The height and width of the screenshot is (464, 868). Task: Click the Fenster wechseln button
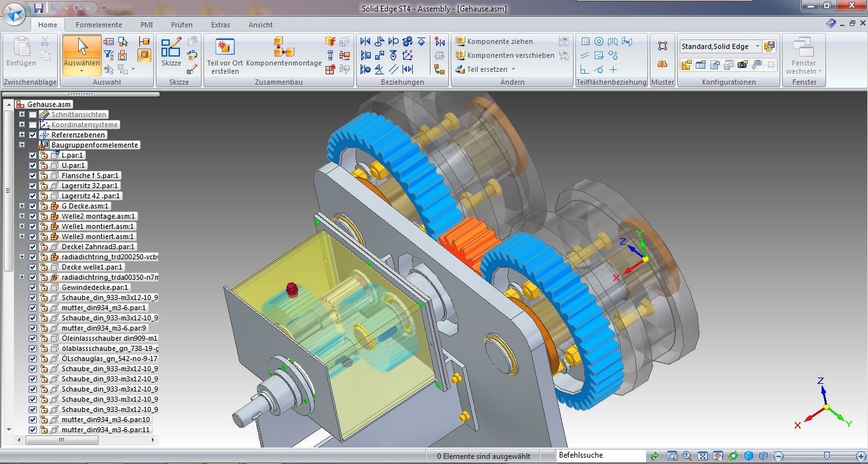[x=804, y=56]
